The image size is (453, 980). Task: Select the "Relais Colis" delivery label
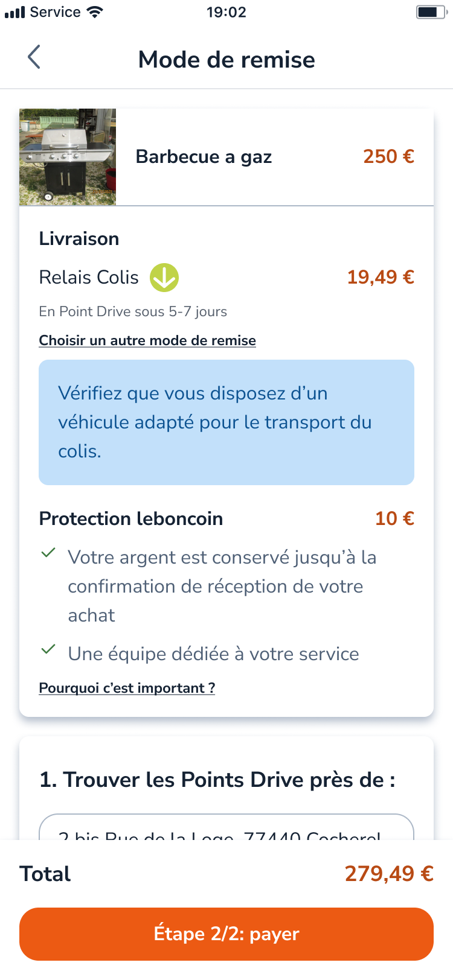89,278
